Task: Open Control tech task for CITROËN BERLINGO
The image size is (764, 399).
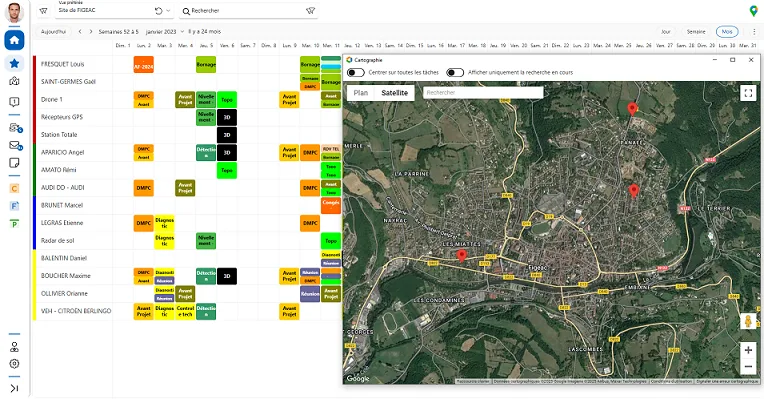Action: [185, 311]
